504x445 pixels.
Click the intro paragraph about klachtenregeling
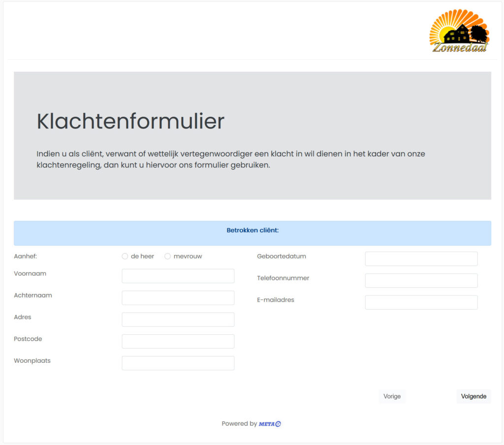click(230, 159)
